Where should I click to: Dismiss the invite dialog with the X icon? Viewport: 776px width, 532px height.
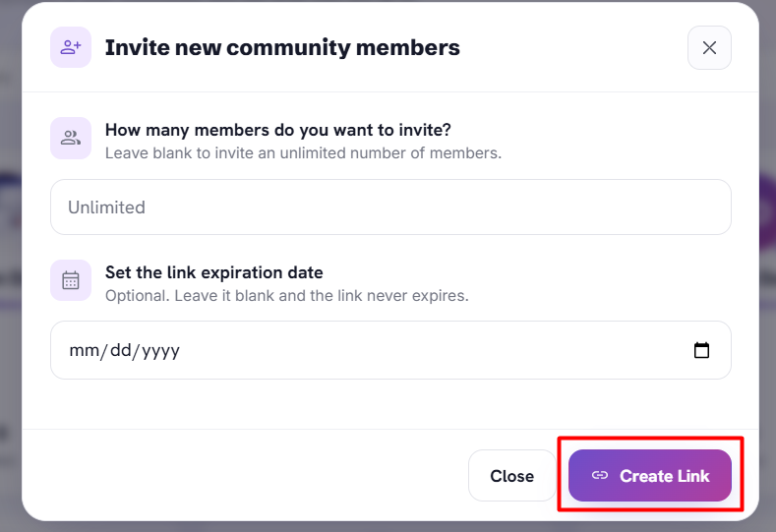709,48
